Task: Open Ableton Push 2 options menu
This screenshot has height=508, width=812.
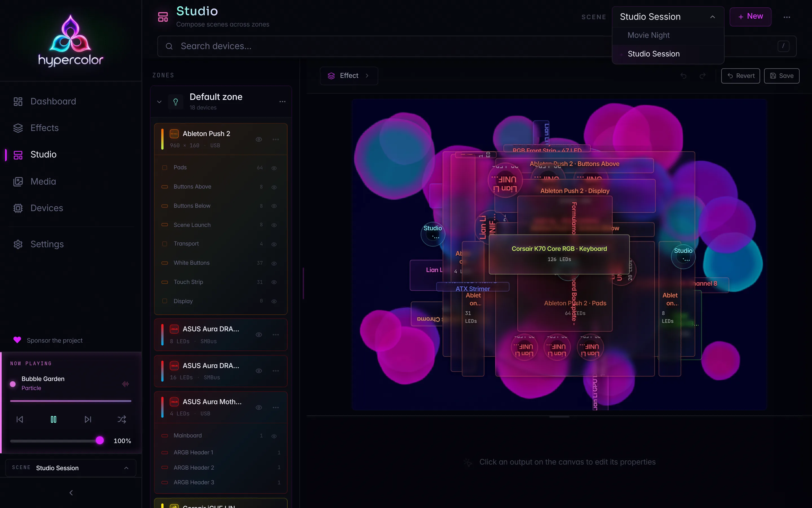Action: coord(276,139)
